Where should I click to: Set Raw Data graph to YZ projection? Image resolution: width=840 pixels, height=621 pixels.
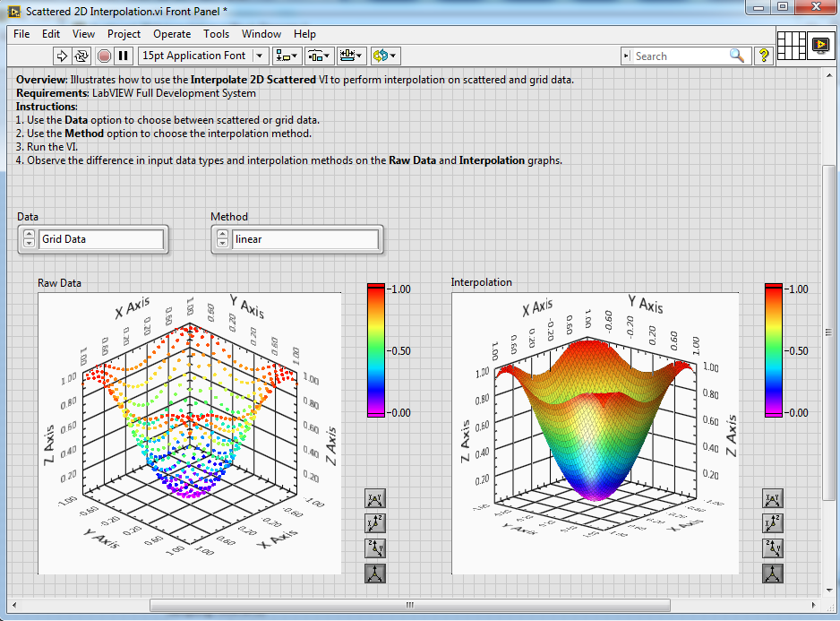pyautogui.click(x=375, y=548)
